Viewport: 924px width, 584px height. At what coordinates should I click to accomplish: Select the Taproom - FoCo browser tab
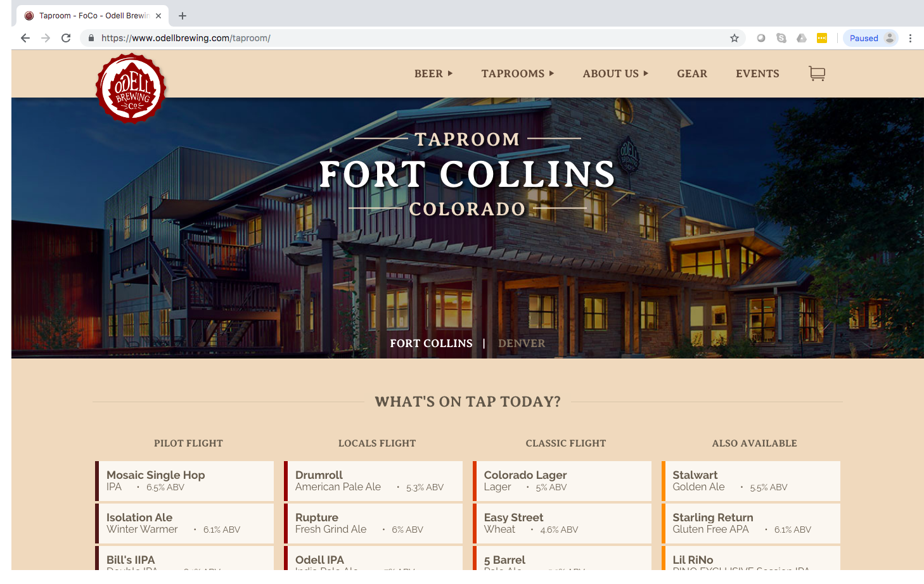[x=93, y=16]
